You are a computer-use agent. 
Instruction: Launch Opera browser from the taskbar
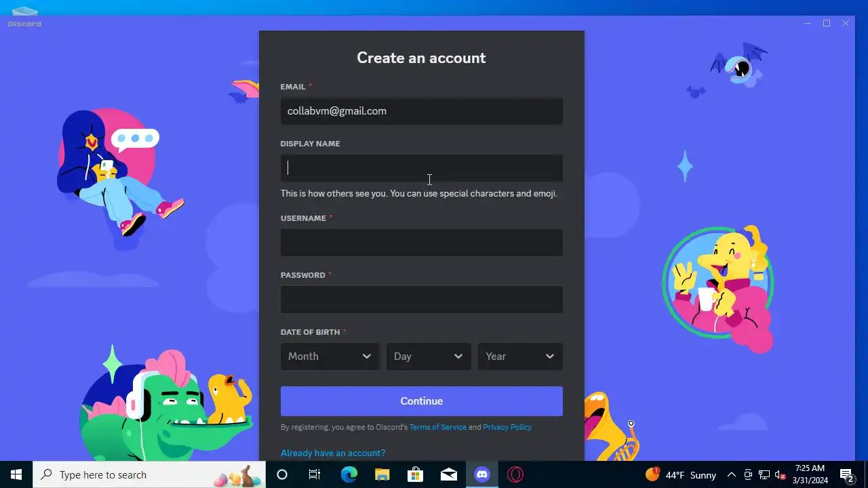pos(515,474)
